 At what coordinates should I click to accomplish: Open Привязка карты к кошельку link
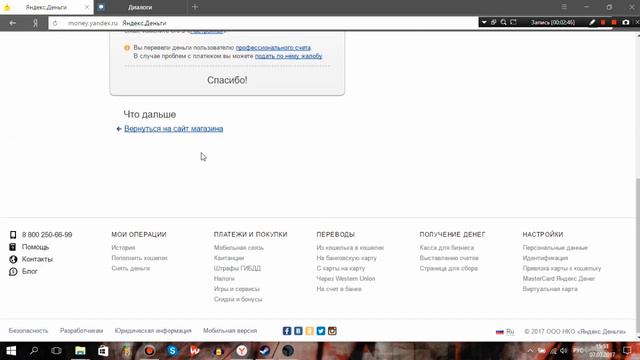562,268
